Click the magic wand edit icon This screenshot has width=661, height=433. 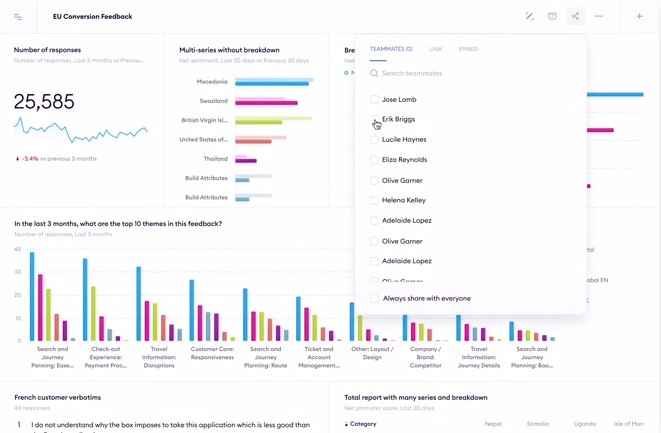coord(529,17)
